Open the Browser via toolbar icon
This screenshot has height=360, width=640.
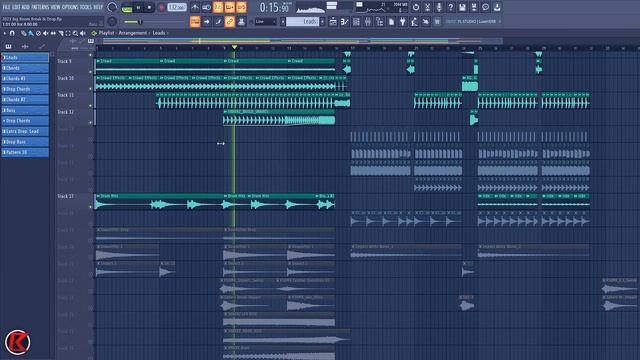(x=379, y=22)
